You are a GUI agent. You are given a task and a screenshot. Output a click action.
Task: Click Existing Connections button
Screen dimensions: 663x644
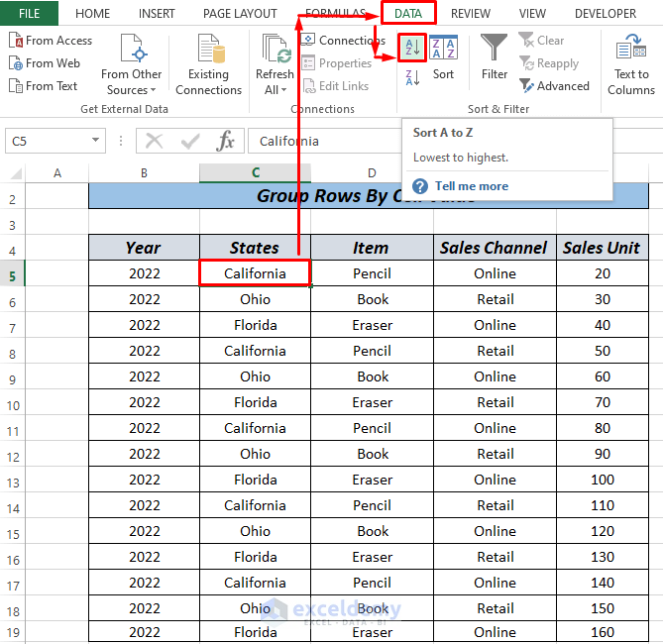point(208,64)
